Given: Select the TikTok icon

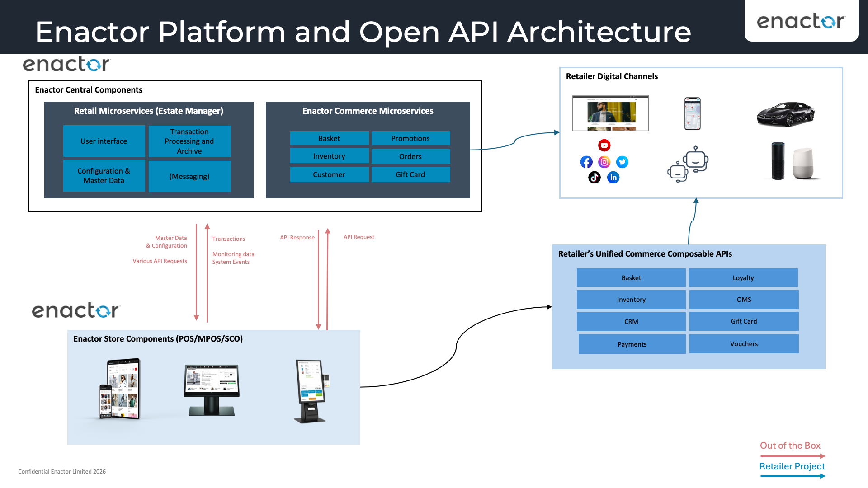Looking at the screenshot, I should pos(594,178).
